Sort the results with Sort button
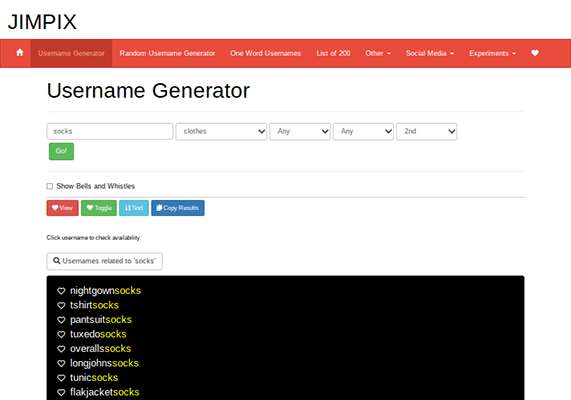The image size is (571, 400). tap(134, 208)
